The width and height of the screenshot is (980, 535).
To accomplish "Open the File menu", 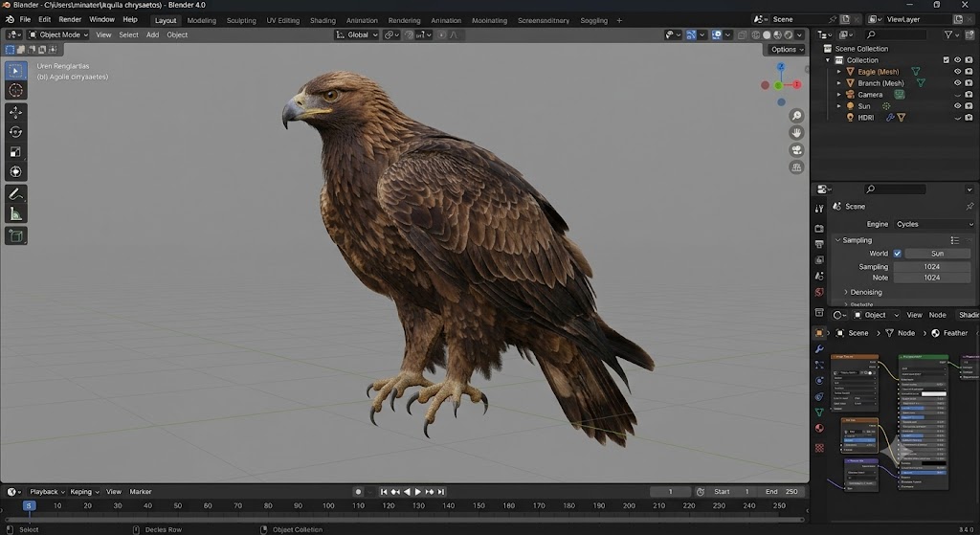I will click(25, 19).
